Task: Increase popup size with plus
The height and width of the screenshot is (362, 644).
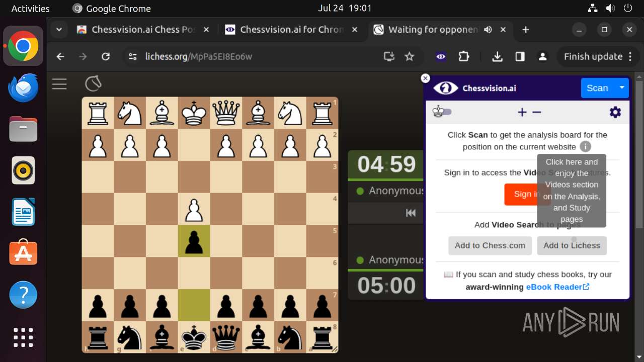Action: (x=522, y=112)
